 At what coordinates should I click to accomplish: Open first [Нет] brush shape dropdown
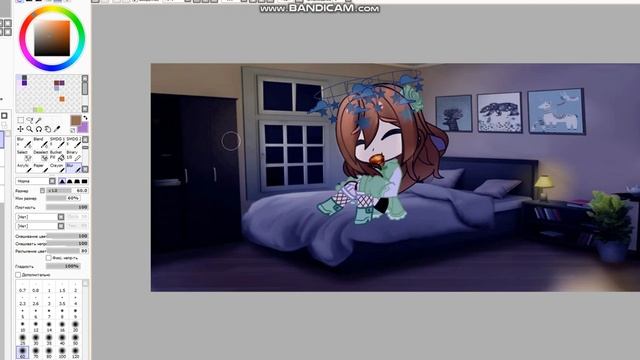click(40, 217)
